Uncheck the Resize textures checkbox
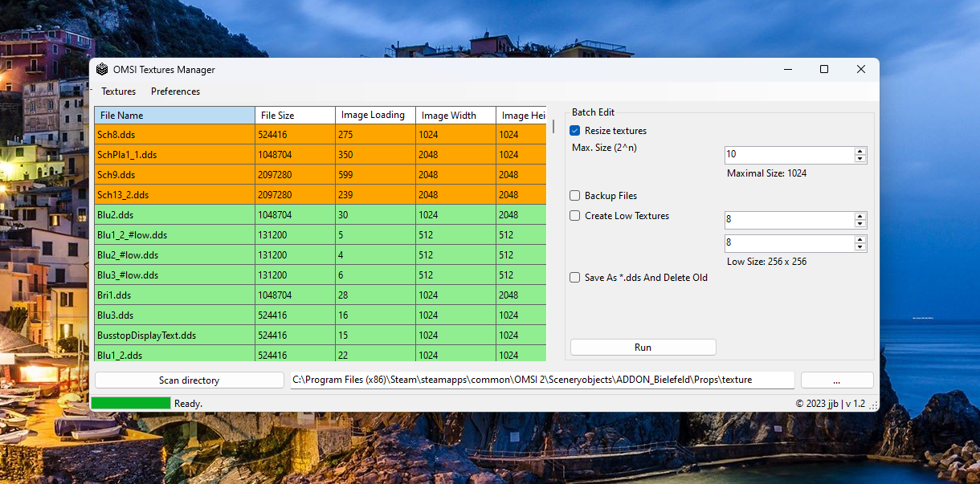 point(575,131)
